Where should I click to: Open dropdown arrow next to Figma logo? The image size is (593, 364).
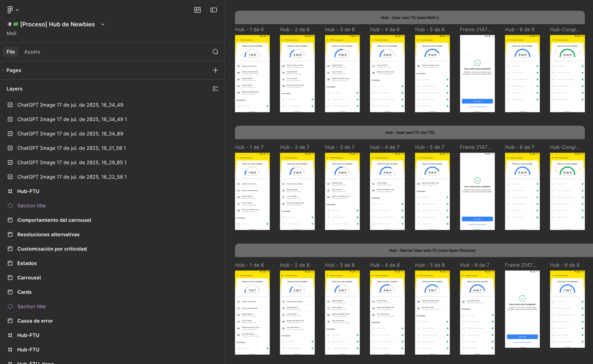17,10
